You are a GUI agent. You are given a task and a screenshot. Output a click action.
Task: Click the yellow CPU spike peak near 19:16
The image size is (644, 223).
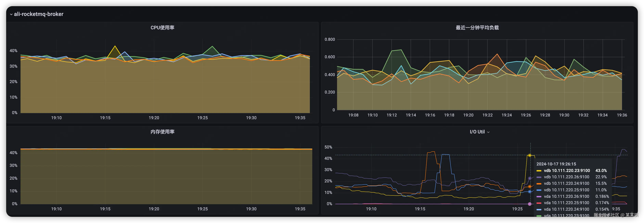click(115, 46)
